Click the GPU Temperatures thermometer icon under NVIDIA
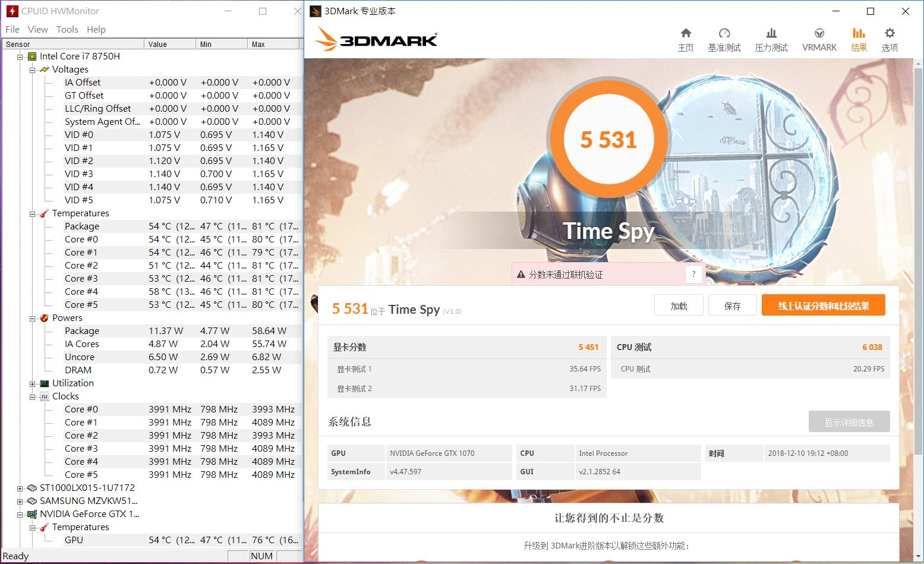The width and height of the screenshot is (924, 564). click(45, 527)
